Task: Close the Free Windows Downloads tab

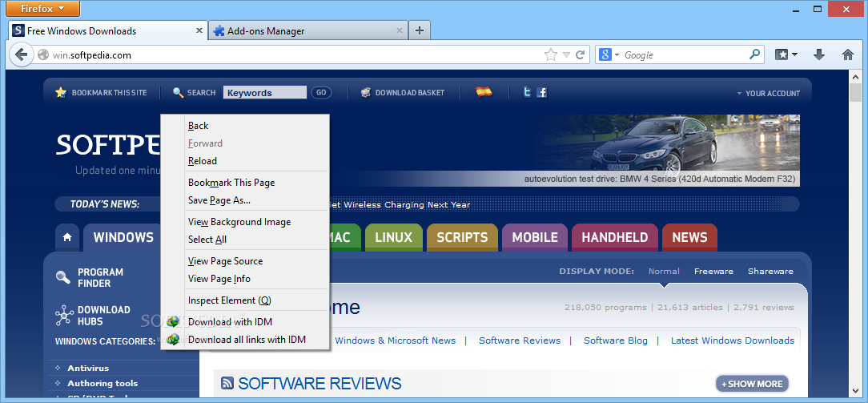Action: pos(199,30)
